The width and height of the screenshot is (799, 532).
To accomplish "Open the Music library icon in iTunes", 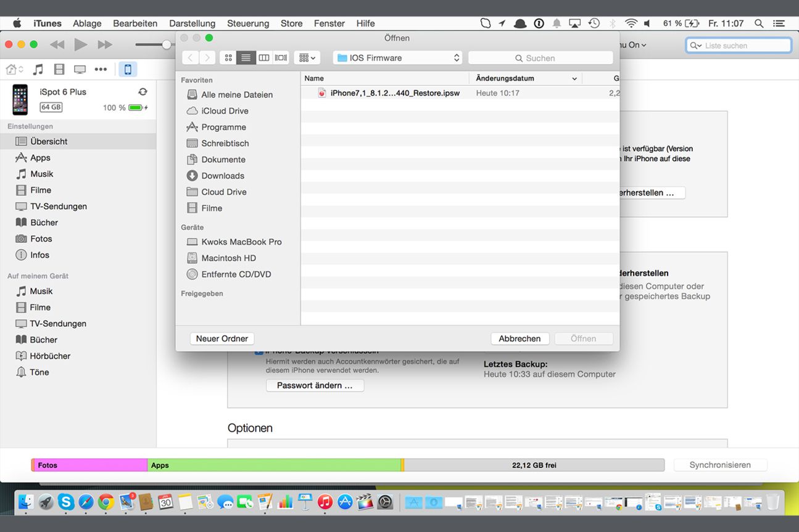I will [38, 69].
